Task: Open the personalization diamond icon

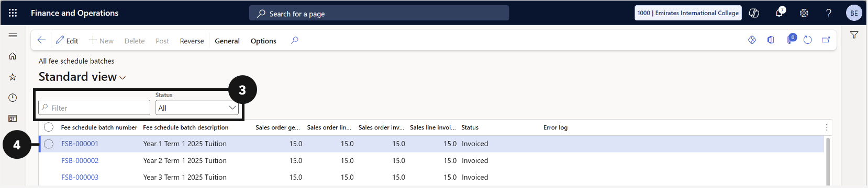Action: pos(752,40)
